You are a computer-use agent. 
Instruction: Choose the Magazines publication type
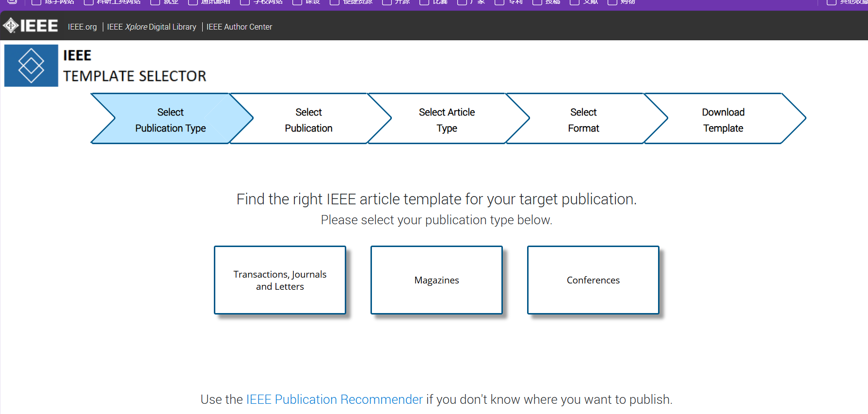(x=436, y=280)
